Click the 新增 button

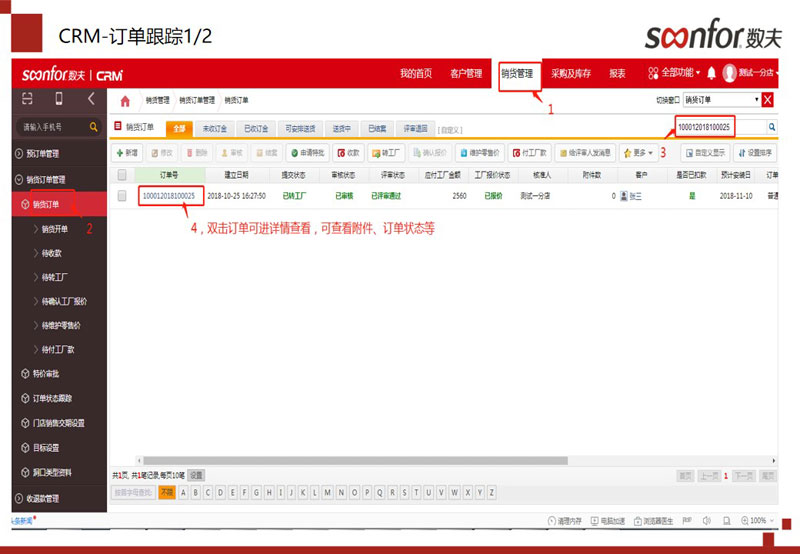(126, 153)
